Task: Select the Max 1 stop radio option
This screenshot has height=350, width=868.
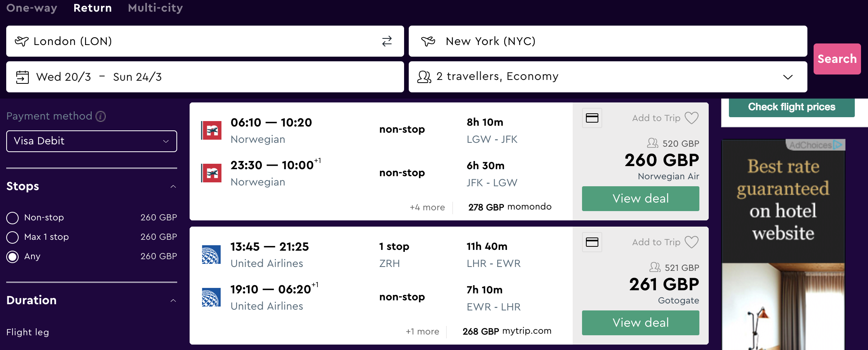Action: tap(12, 237)
